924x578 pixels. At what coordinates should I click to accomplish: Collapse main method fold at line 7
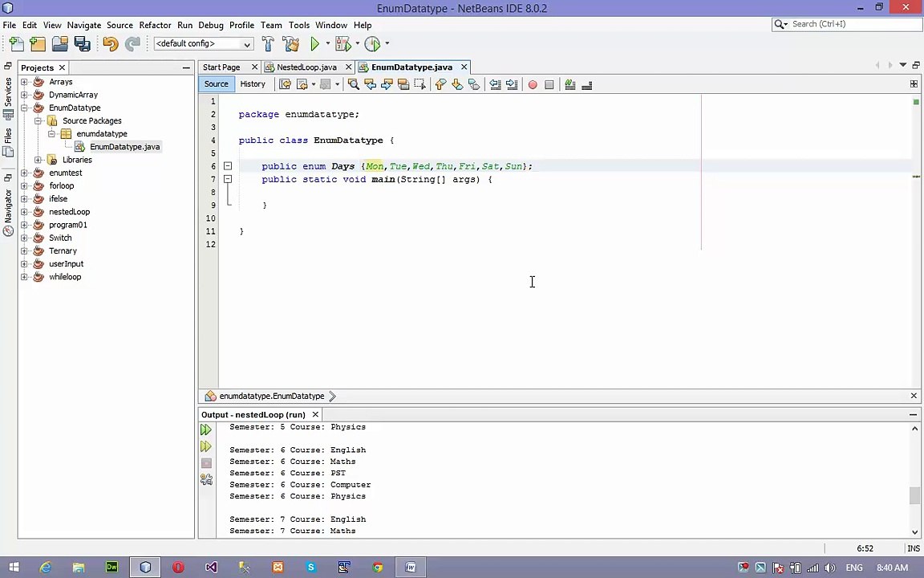228,179
